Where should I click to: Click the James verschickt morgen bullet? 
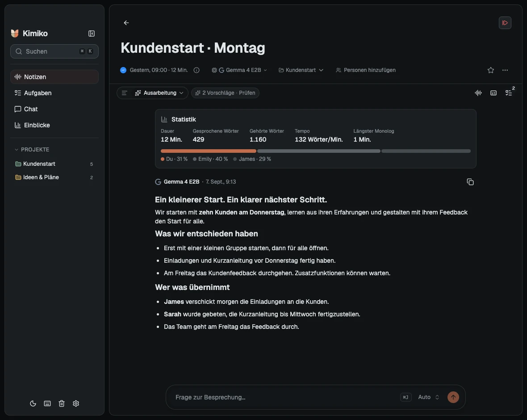247,302
